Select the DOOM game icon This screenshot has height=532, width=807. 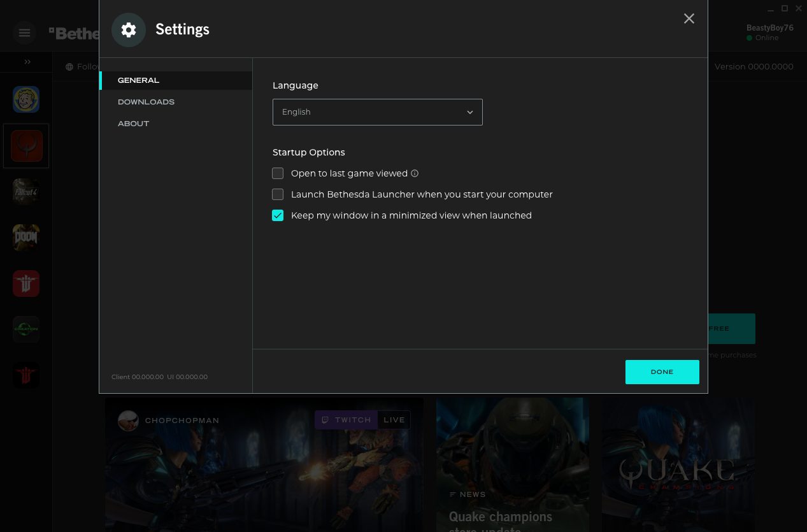[26, 238]
